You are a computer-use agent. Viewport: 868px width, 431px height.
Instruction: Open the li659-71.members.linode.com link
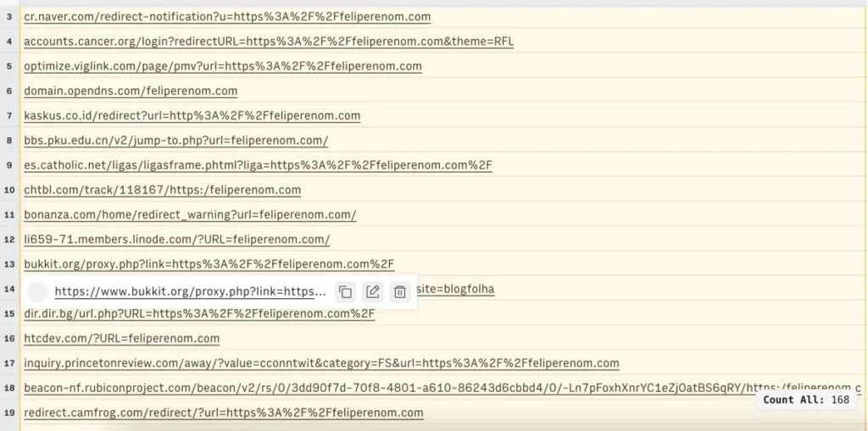pos(176,240)
